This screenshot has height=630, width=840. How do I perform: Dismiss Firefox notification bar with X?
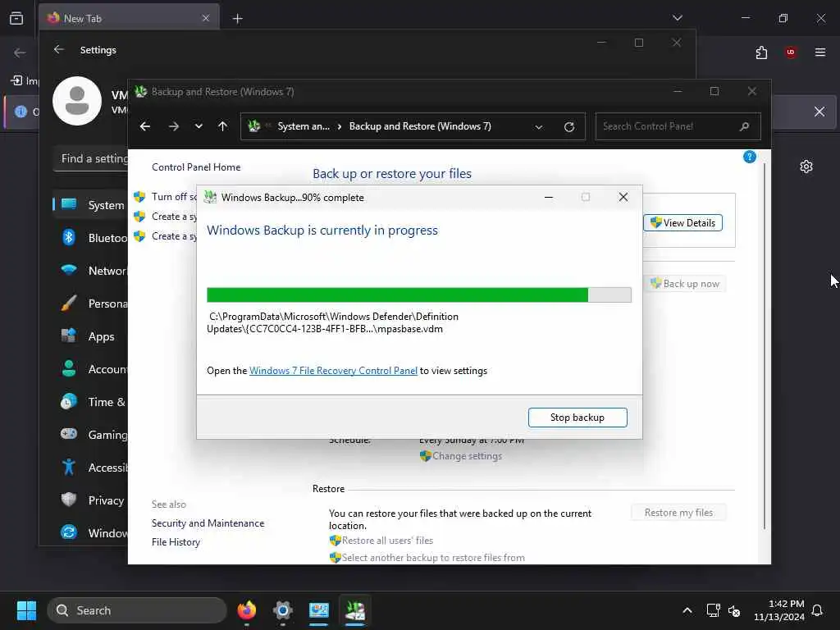[819, 112]
